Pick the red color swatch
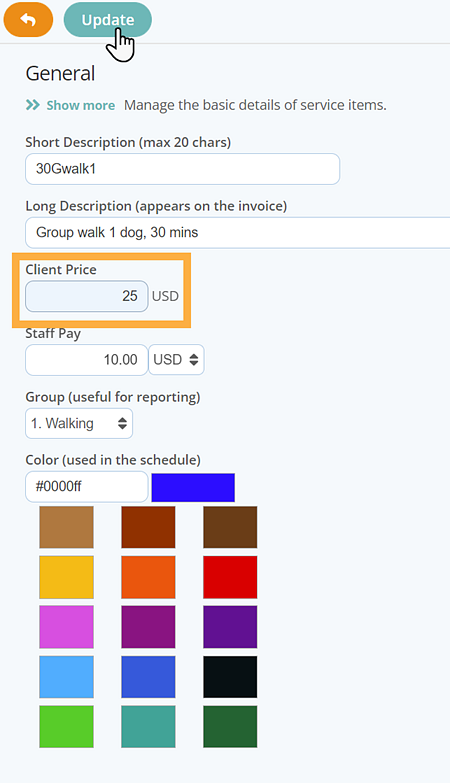The height and width of the screenshot is (783, 450). [x=230, y=577]
